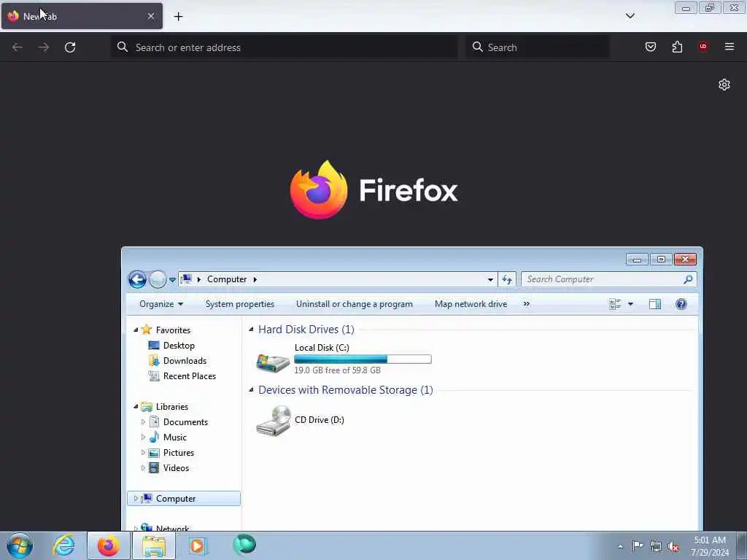Open the network tray icon
The height and width of the screenshot is (560, 747).
[656, 546]
